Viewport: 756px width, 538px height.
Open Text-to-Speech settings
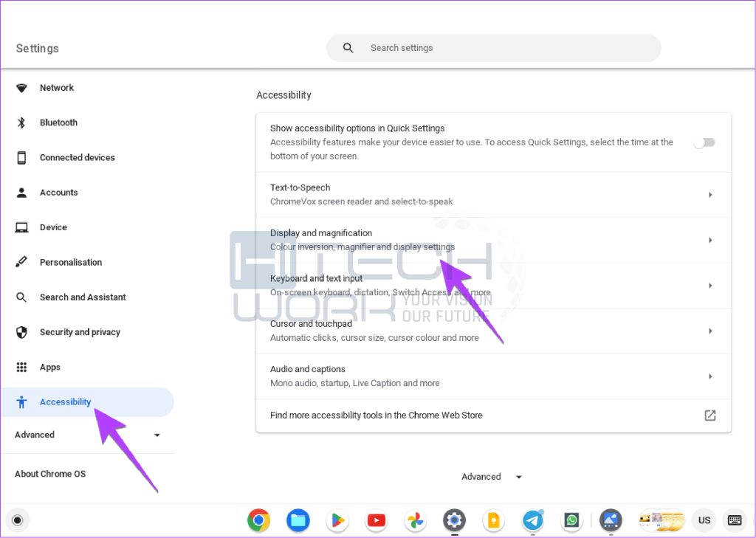[x=493, y=195]
